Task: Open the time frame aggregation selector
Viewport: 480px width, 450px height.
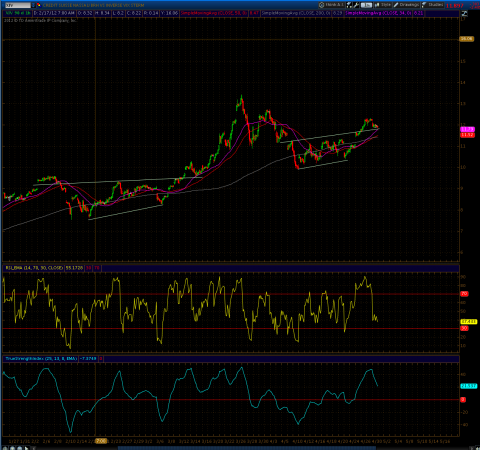Action: pos(366,5)
